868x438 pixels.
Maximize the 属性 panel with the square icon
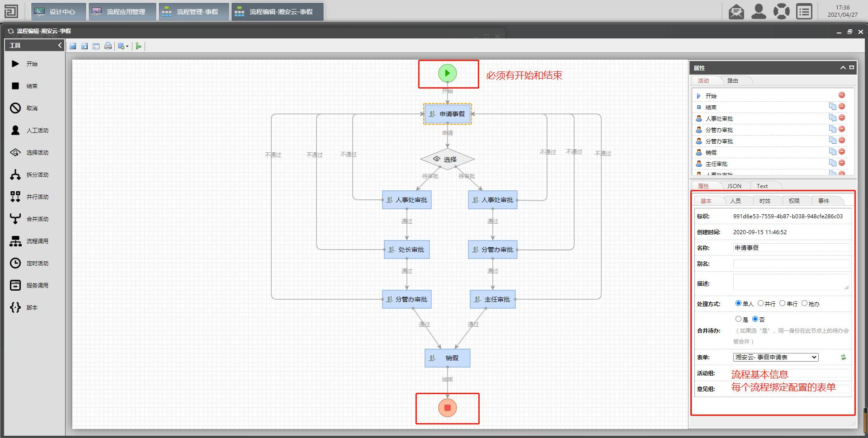(x=852, y=67)
